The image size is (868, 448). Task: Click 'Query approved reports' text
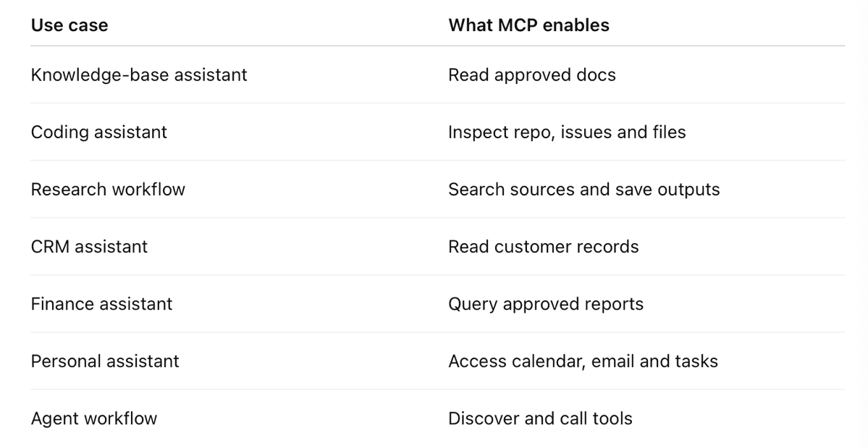click(546, 304)
